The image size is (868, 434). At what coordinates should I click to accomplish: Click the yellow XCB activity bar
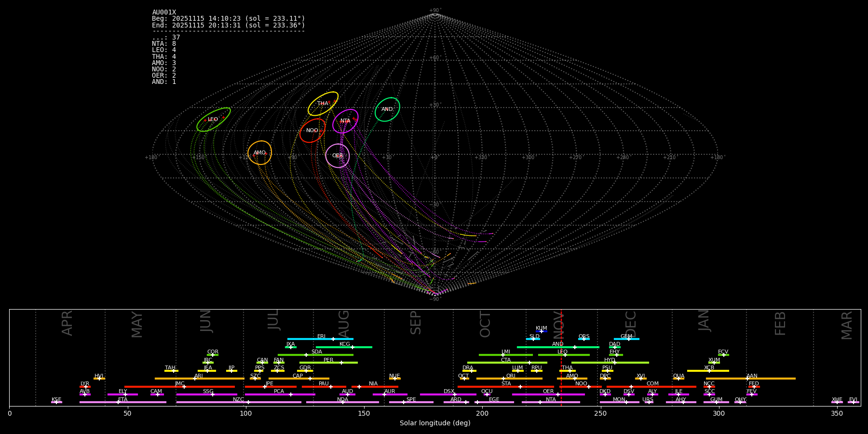pyautogui.click(x=708, y=371)
